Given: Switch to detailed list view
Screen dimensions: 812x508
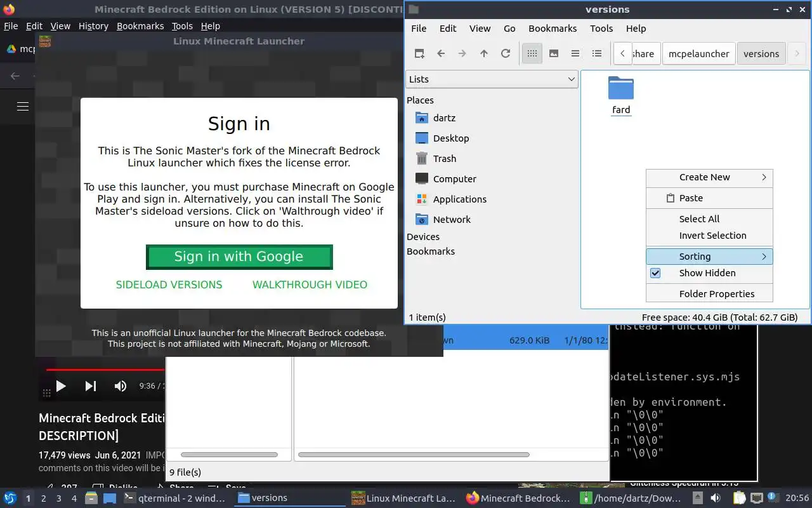Looking at the screenshot, I should (x=597, y=53).
